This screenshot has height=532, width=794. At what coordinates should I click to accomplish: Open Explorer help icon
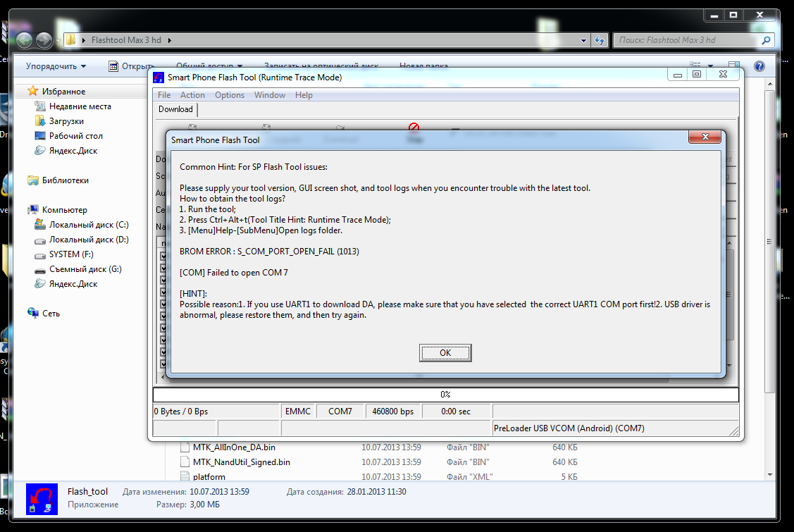[x=759, y=66]
